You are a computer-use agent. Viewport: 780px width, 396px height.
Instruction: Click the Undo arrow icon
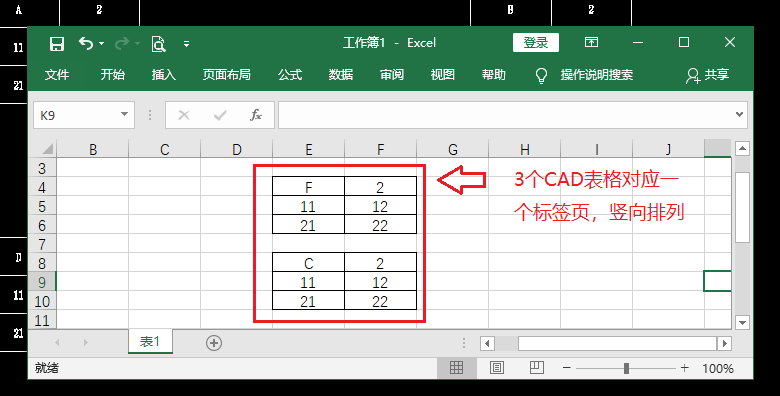coord(86,44)
